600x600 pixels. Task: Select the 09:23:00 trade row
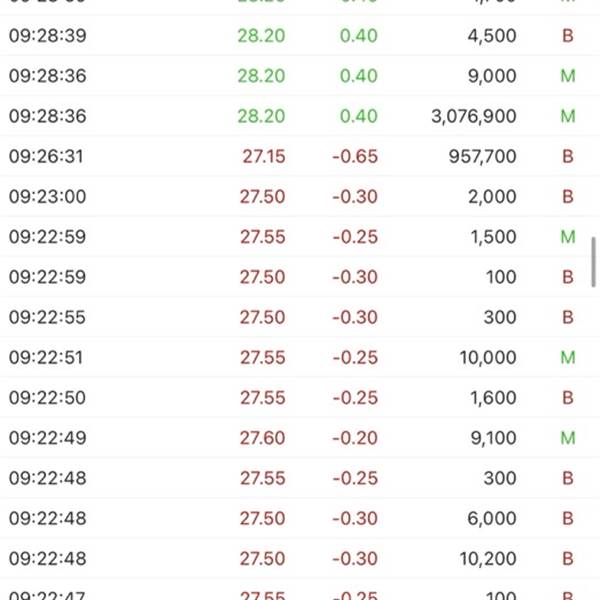(x=300, y=196)
